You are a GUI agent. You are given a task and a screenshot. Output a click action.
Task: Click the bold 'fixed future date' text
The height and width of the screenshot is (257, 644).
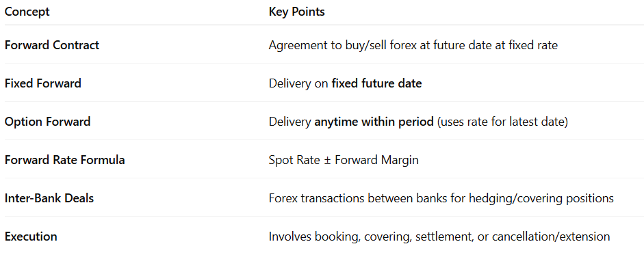tap(376, 83)
